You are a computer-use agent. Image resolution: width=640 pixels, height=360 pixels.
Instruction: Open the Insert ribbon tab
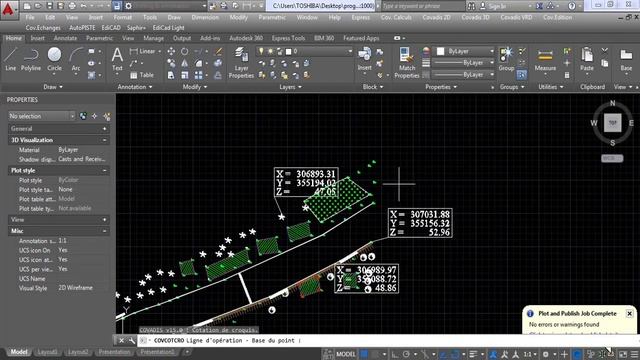(x=38, y=38)
